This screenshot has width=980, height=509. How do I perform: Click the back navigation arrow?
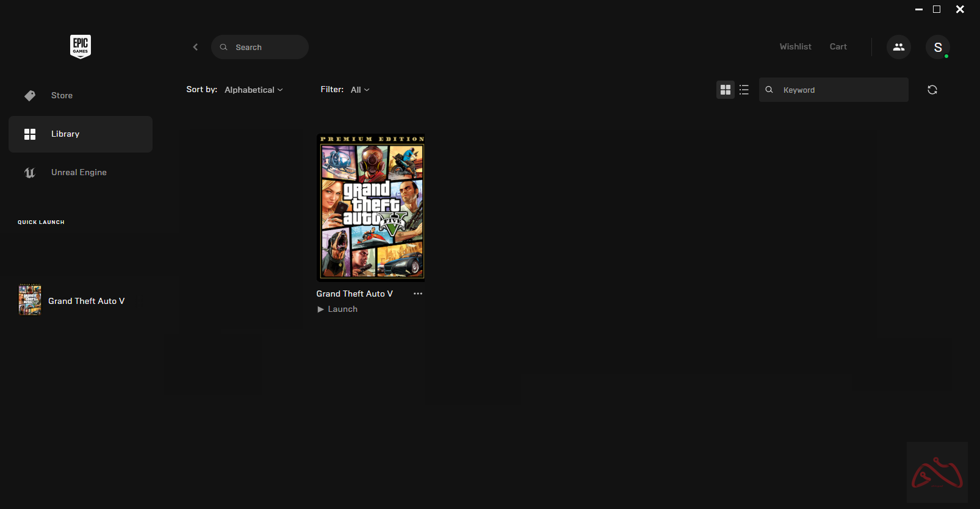(195, 47)
